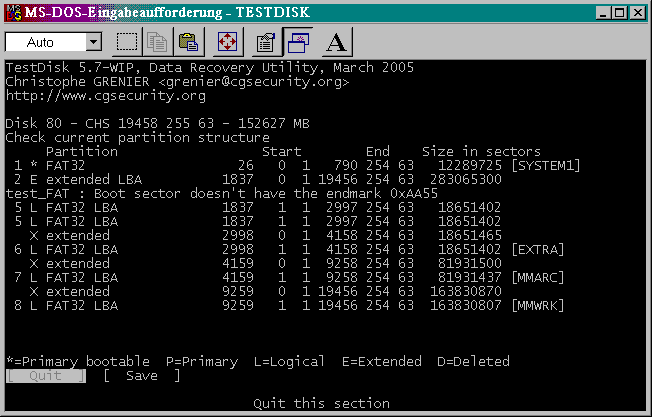652x417 pixels.
Task: Click the 'P=Primary' legend text
Action: pyautogui.click(x=202, y=361)
